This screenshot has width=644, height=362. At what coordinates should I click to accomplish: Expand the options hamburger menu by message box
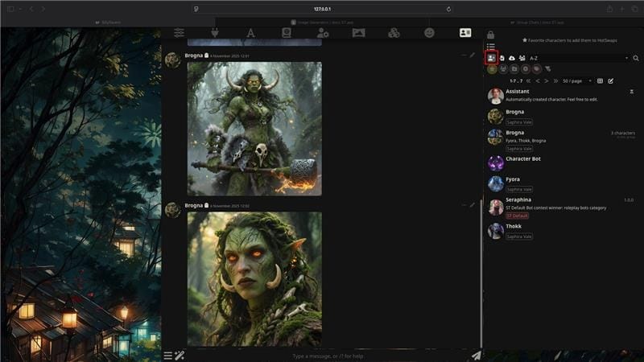click(x=167, y=355)
